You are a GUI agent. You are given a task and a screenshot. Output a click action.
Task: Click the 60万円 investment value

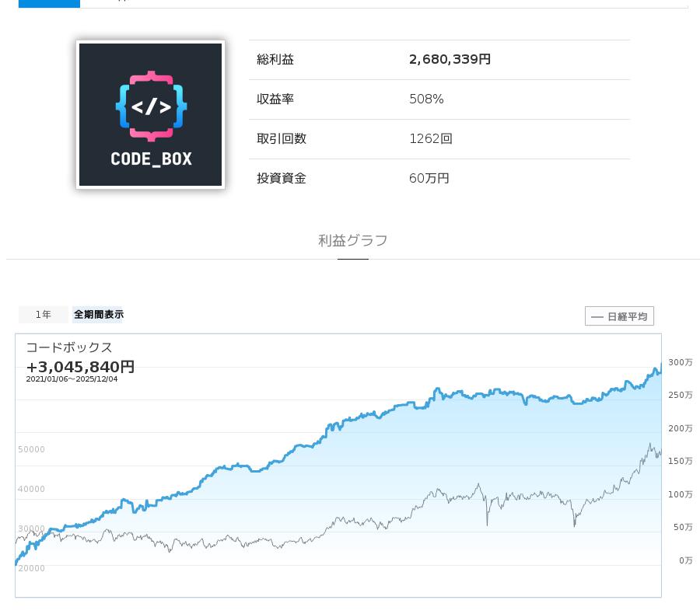pyautogui.click(x=429, y=179)
